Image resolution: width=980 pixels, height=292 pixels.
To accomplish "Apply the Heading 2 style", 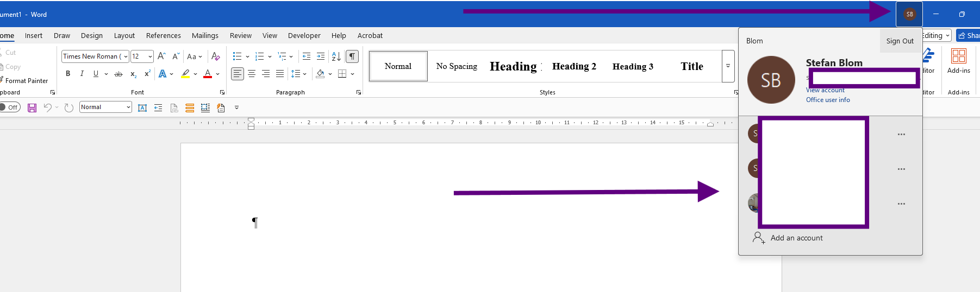I will pyautogui.click(x=574, y=66).
